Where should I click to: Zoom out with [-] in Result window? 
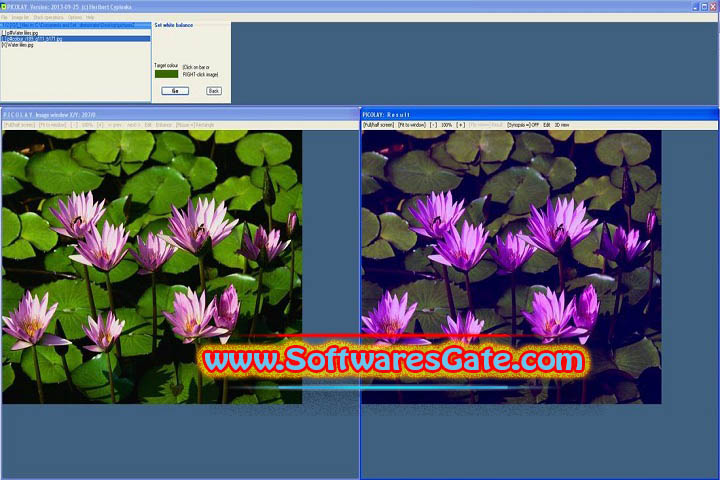point(433,125)
